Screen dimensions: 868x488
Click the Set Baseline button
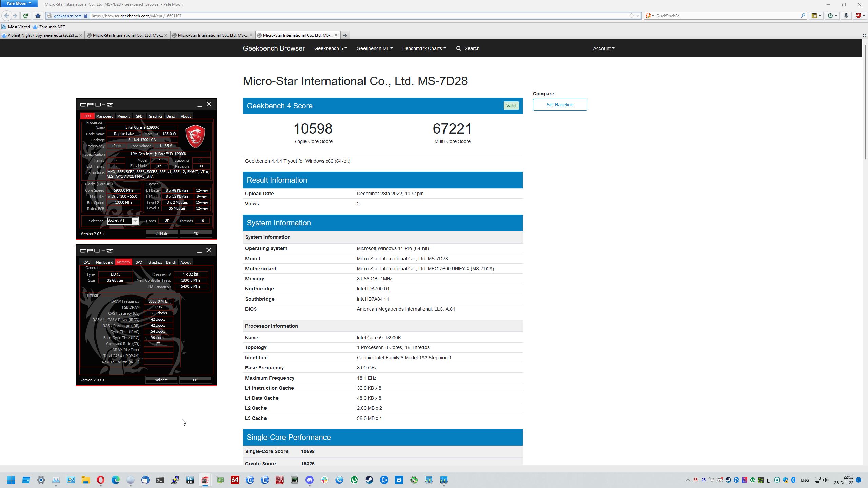tap(560, 105)
